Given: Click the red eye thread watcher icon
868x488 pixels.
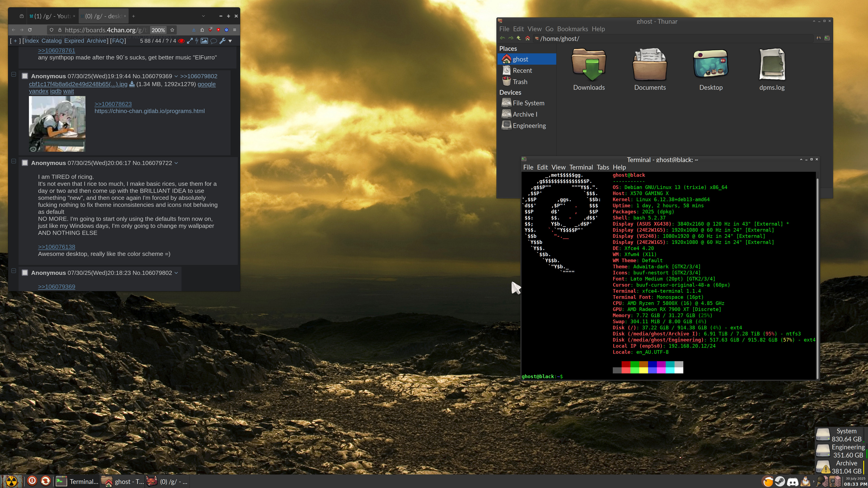Looking at the screenshot, I should coord(181,41).
